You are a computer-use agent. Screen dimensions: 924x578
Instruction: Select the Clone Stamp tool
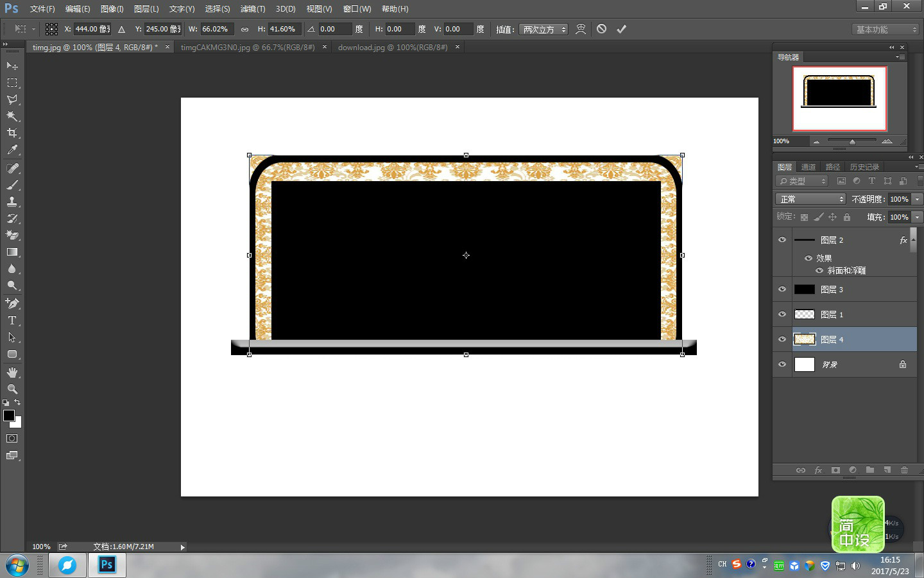12,202
